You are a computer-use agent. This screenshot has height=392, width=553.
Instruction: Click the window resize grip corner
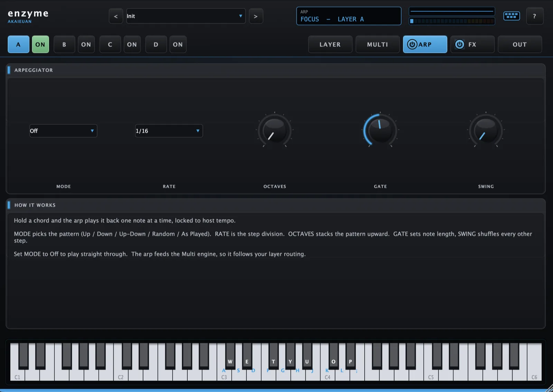[x=549, y=388]
